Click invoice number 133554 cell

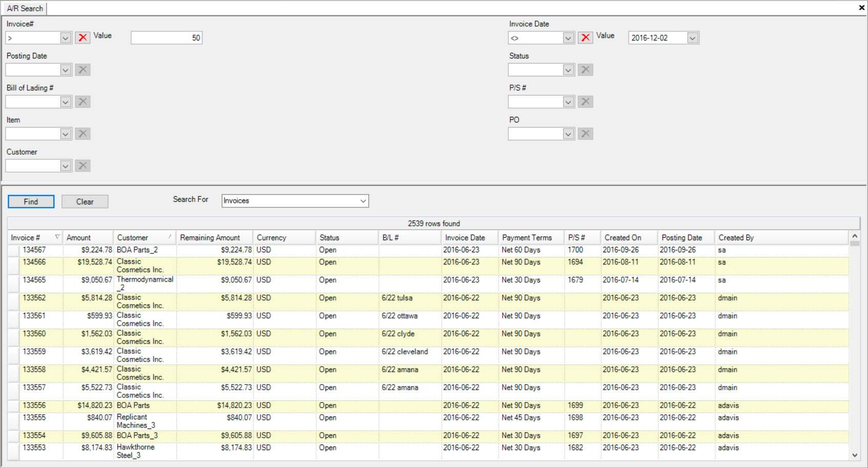coord(42,436)
